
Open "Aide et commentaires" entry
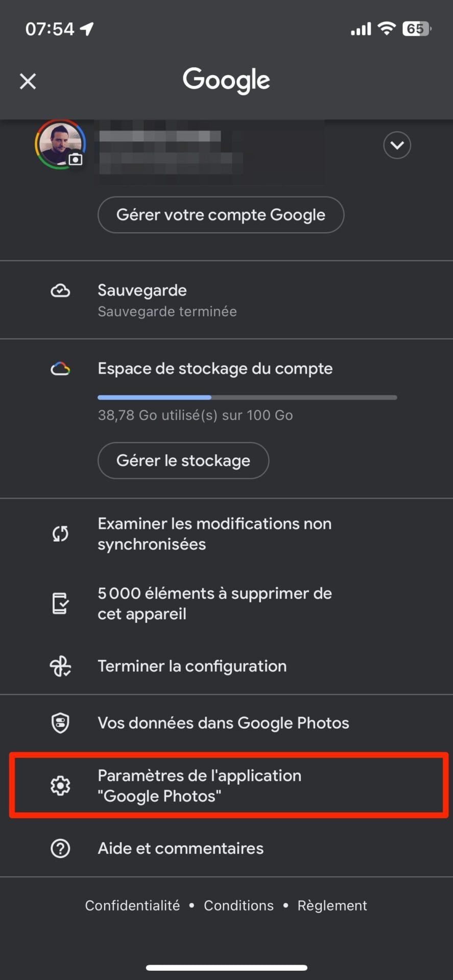click(181, 848)
